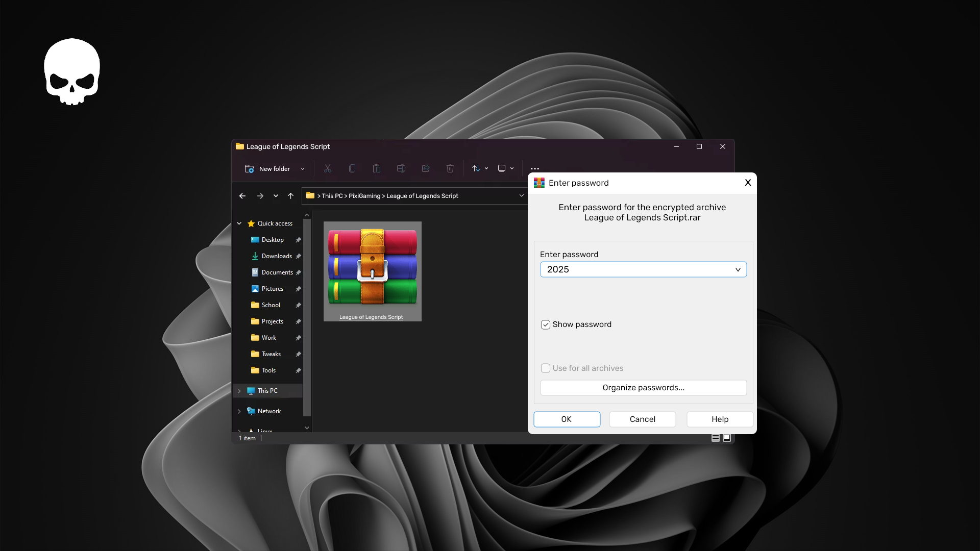This screenshot has width=980, height=551.
Task: Click the Share icon in toolbar
Action: coord(426,168)
